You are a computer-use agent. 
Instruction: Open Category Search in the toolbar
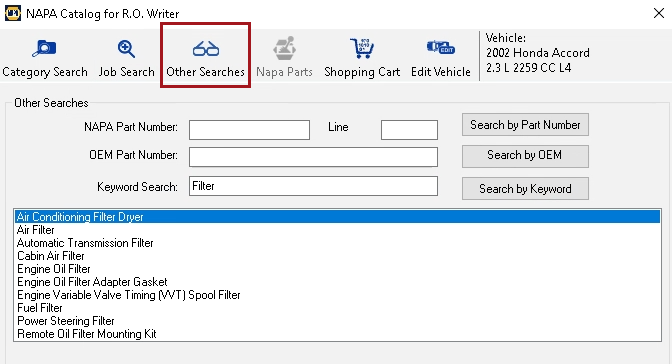[45, 59]
